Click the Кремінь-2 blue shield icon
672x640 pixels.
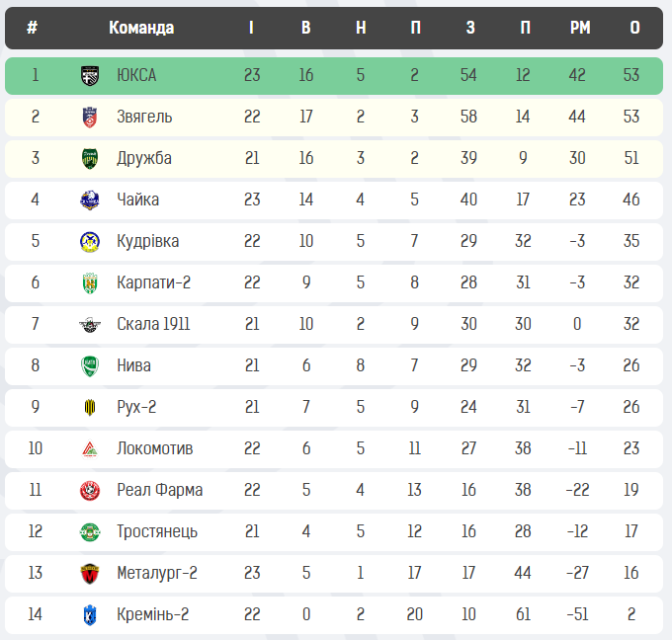(x=90, y=614)
